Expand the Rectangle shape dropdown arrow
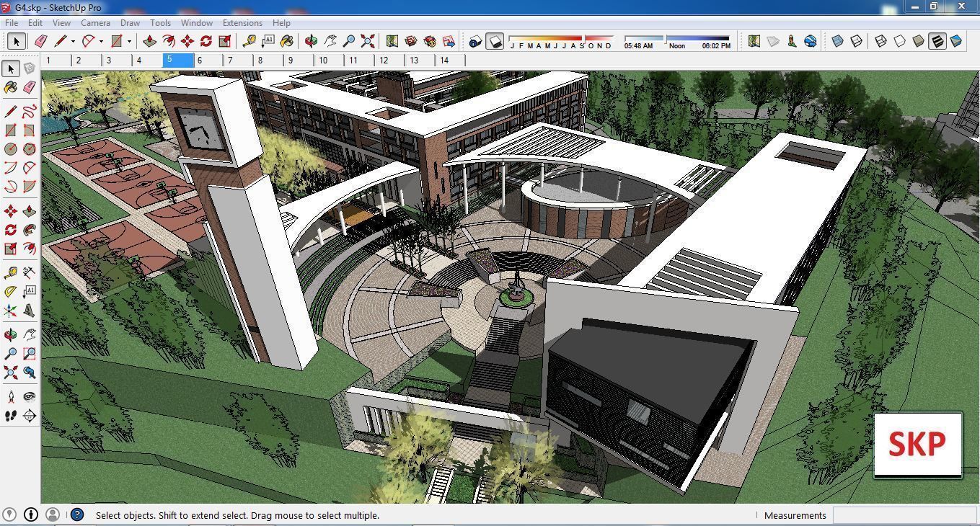Image resolution: width=980 pixels, height=526 pixels. (129, 41)
